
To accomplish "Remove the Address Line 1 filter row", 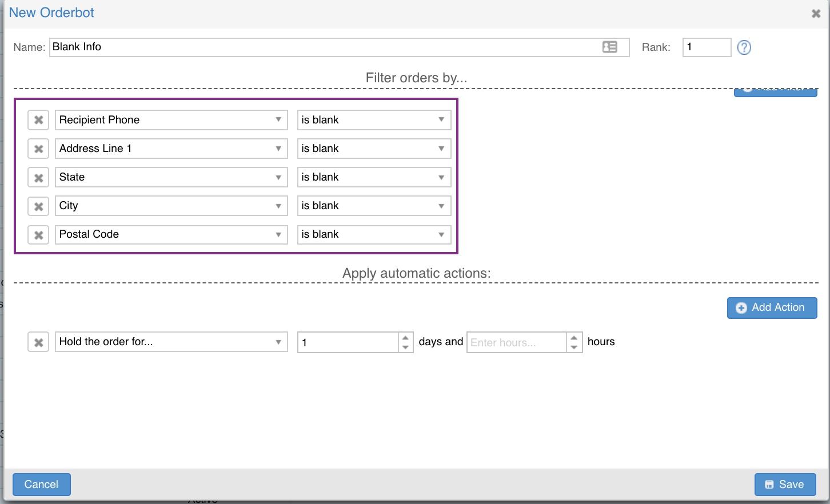I will click(38, 149).
